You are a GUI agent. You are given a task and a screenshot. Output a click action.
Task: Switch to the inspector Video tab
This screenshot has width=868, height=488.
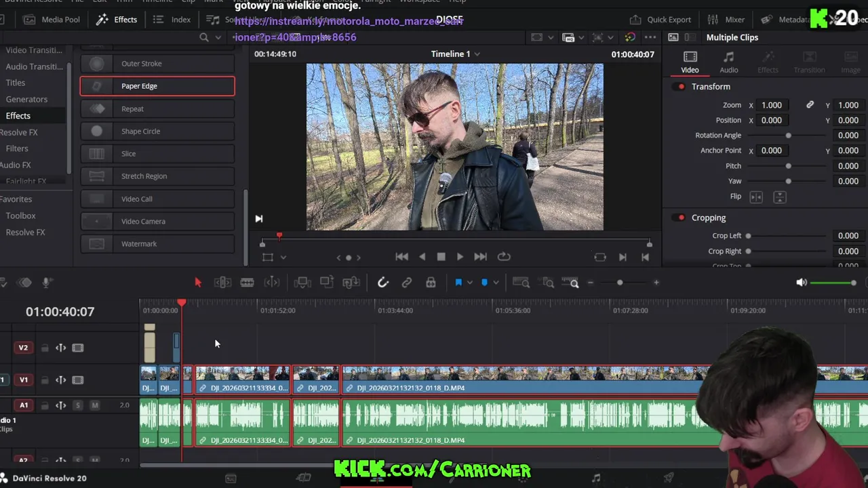click(x=690, y=62)
